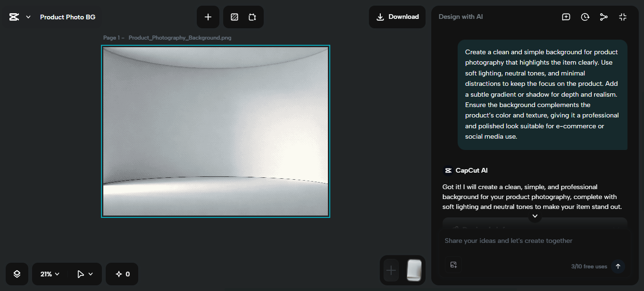
Task: Start a new AI chat with the compose icon
Action: point(566,17)
